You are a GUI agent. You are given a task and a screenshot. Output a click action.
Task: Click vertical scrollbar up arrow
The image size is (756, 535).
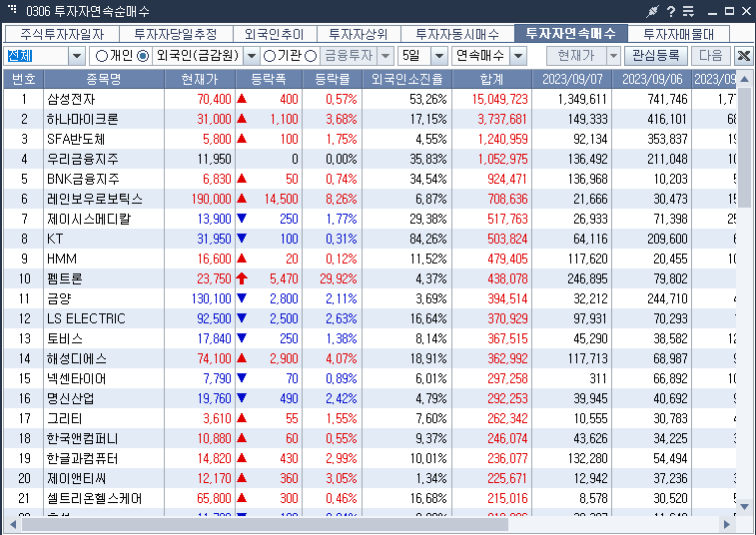pos(744,79)
